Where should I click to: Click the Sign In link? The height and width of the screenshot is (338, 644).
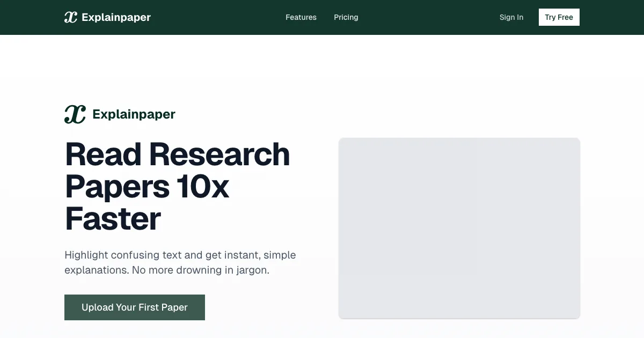click(x=511, y=17)
